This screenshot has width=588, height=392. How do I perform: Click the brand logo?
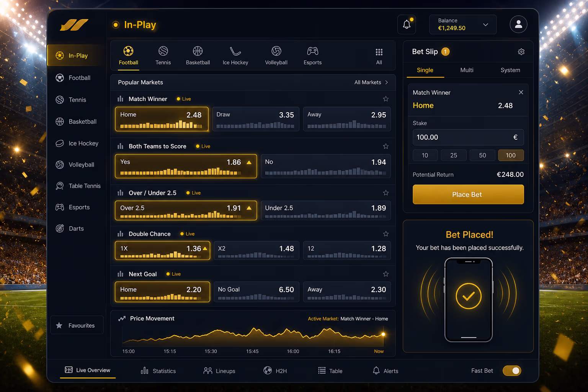pyautogui.click(x=74, y=25)
